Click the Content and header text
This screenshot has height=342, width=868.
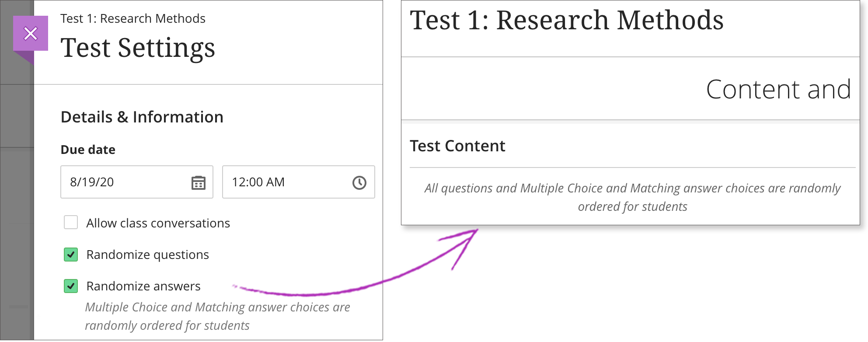tap(779, 89)
